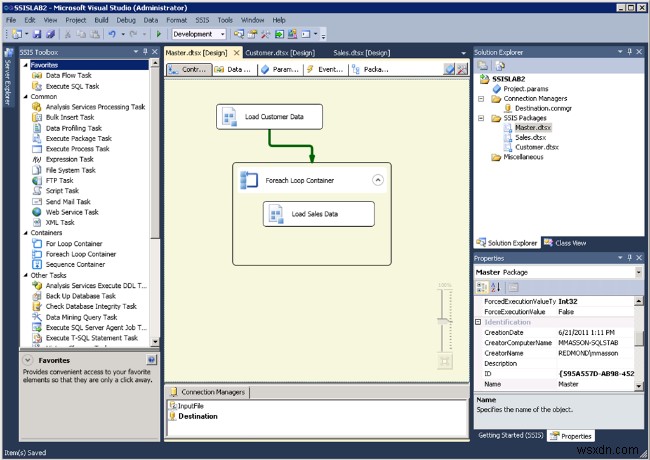Open the SSIS menu
The width and height of the screenshot is (650, 460).
(x=202, y=20)
